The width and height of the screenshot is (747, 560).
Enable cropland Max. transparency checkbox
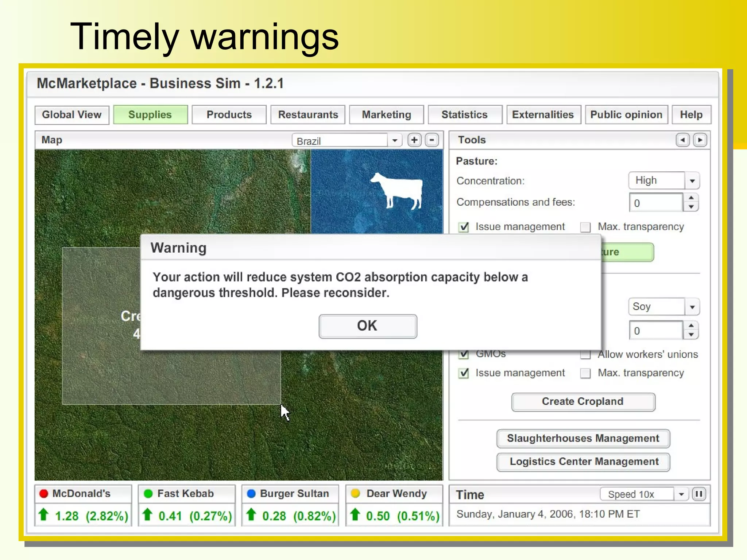pos(585,373)
